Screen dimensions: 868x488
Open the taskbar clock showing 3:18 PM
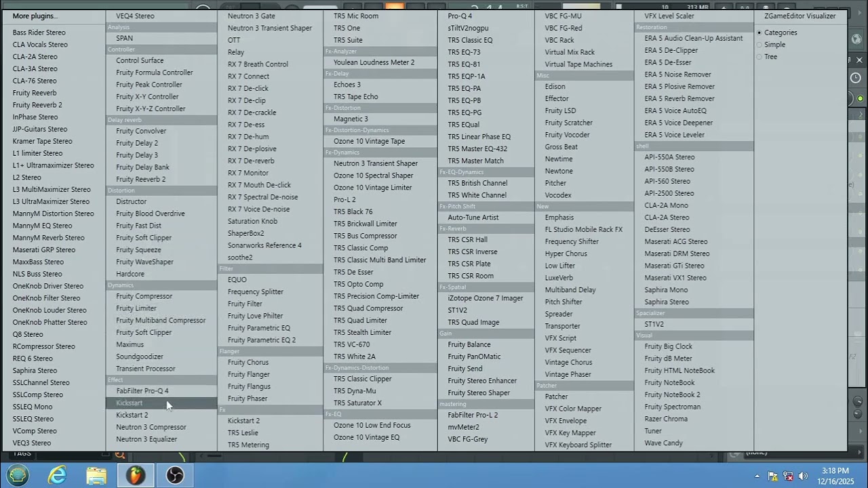(x=835, y=476)
